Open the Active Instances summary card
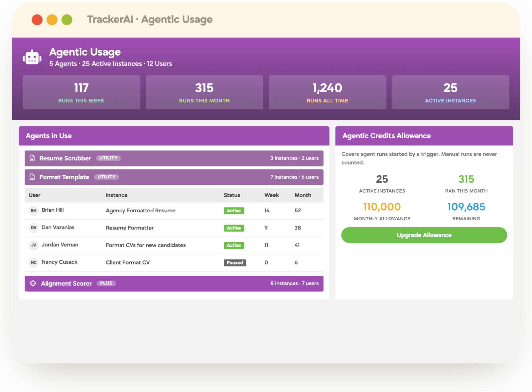532x392 pixels. point(451,92)
